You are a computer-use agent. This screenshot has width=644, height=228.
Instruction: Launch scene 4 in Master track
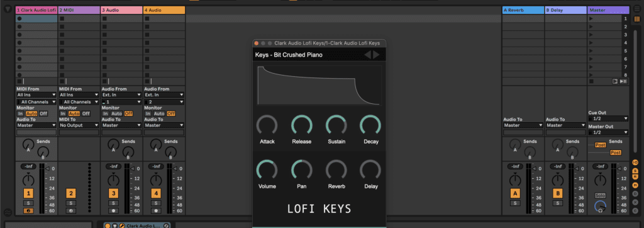click(591, 43)
